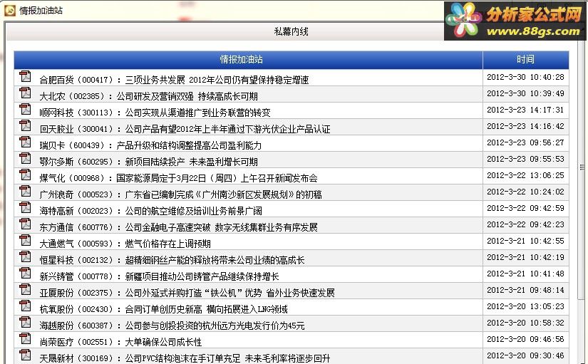Screen dimensions: 588x364
Task: Click timestamp 2012-3-22 09:42:23
Action: pyautogui.click(x=525, y=224)
